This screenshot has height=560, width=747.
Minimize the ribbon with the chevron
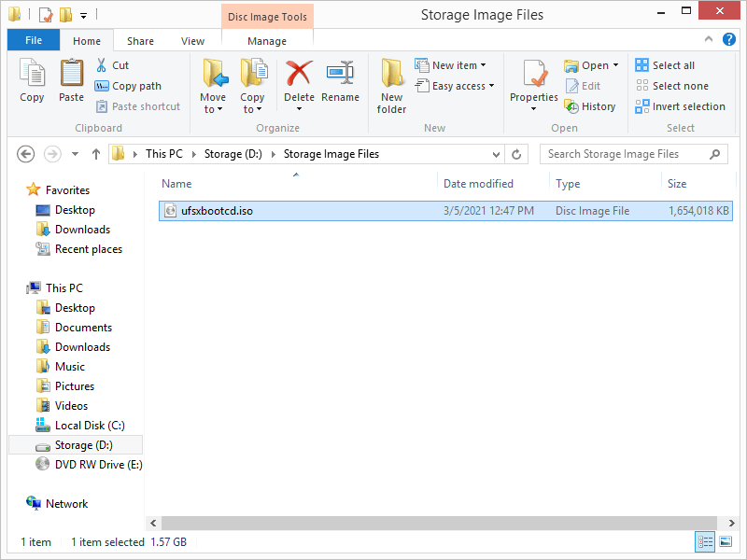[709, 39]
